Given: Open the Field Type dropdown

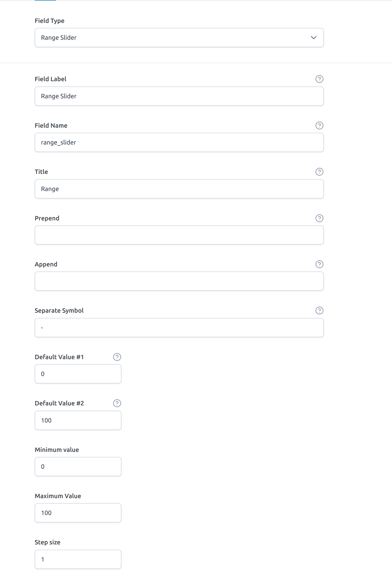Looking at the screenshot, I should 179,38.
